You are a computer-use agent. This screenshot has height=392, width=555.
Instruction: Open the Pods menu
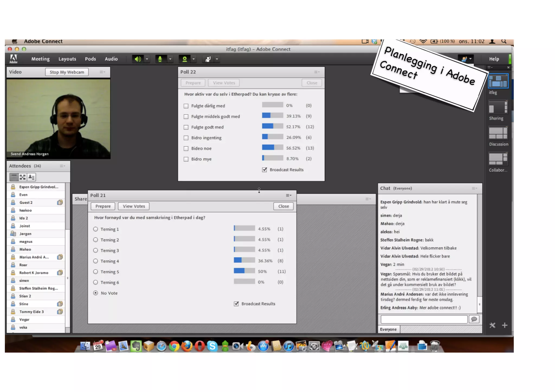90,59
